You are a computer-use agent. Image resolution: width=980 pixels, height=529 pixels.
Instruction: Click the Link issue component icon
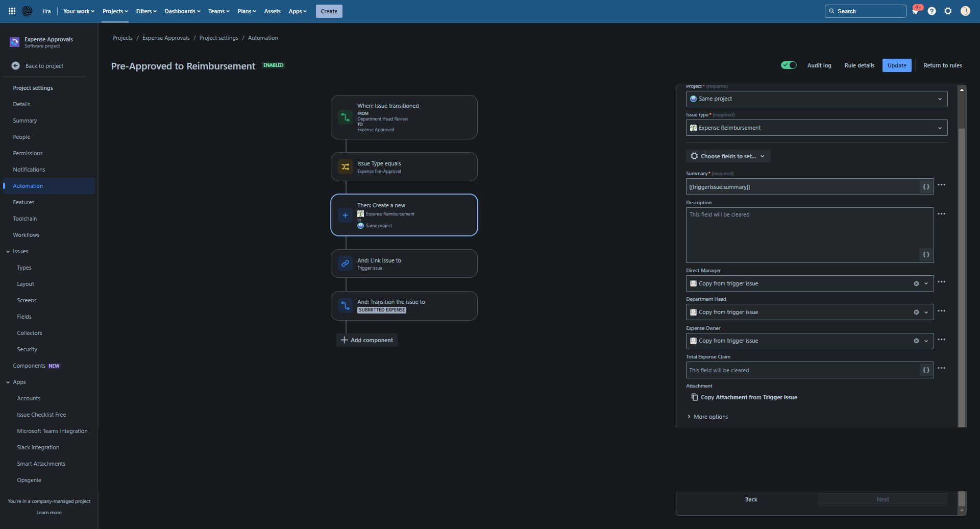[x=346, y=263]
